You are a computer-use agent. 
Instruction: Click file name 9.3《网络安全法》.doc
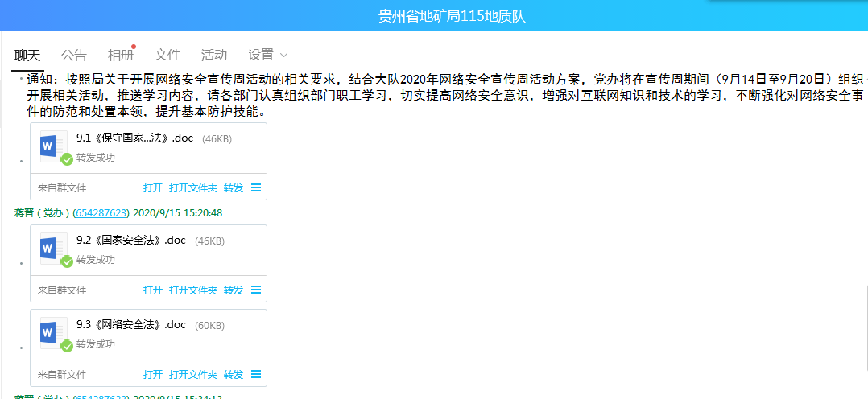coord(131,325)
